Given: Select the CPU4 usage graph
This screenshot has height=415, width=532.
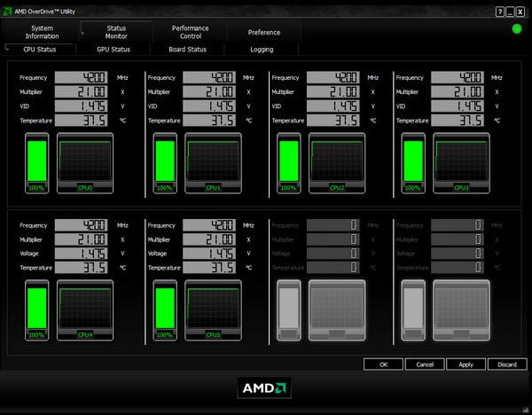Looking at the screenshot, I should (x=85, y=310).
